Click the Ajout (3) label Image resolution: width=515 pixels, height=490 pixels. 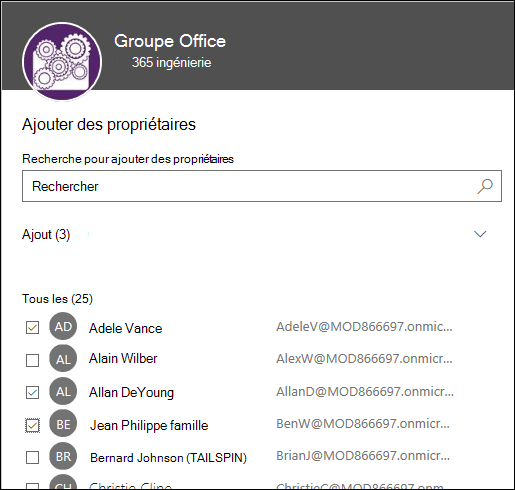tap(46, 235)
